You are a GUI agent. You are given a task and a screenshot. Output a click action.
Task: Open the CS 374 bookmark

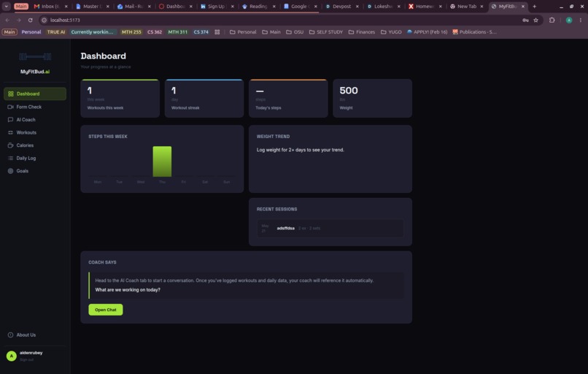click(x=201, y=32)
